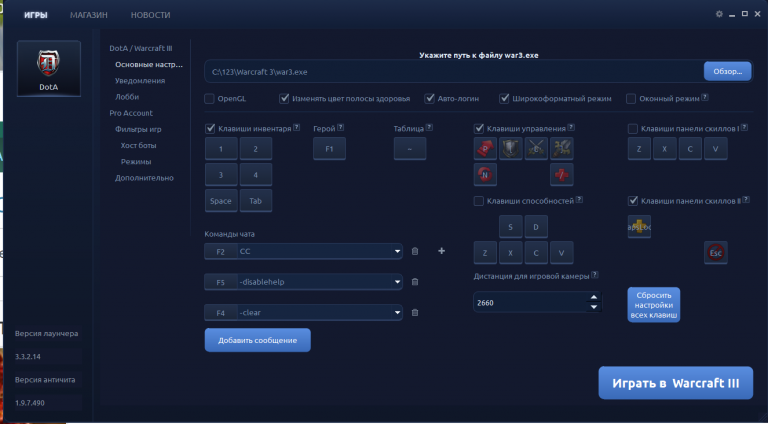Delete the CC chat command with trash icon

point(415,251)
